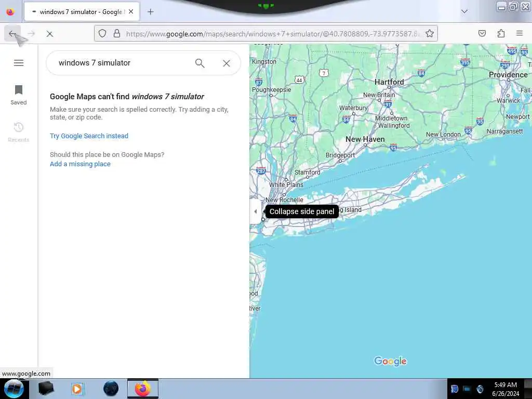This screenshot has width=532, height=399.
Task: Click New Britain on the map
Action: click(x=379, y=95)
